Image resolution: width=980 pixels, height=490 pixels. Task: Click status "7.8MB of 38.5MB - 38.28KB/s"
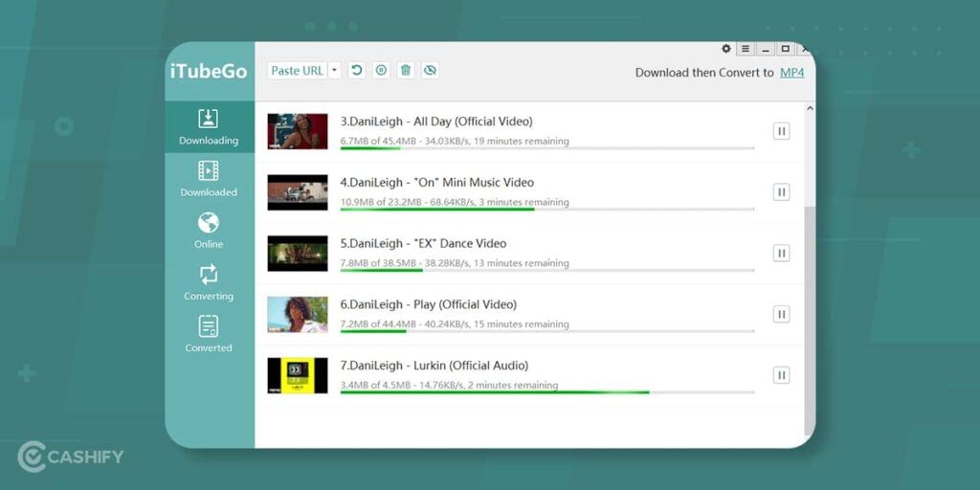[x=405, y=263]
